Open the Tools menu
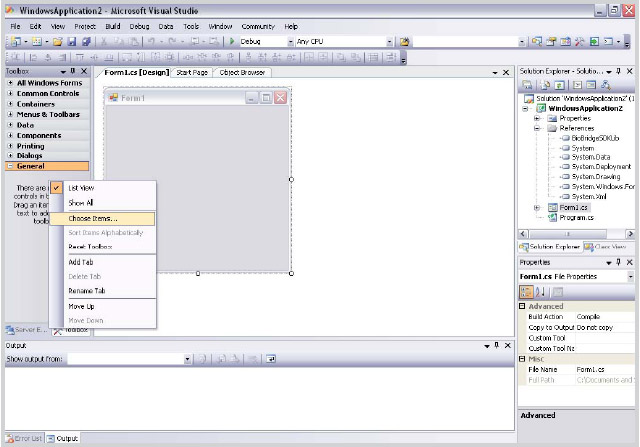This screenshot has width=640, height=447. (191, 27)
